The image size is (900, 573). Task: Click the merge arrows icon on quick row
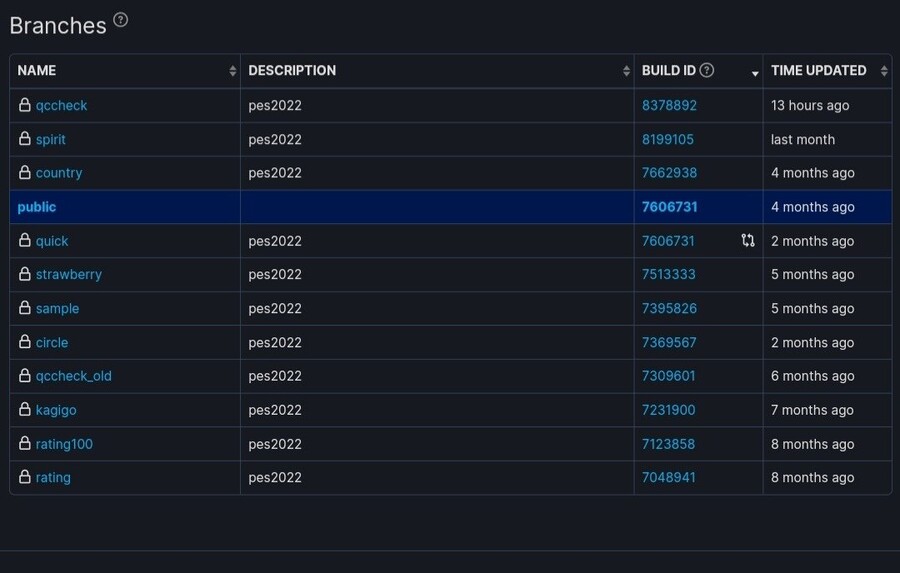pyautogui.click(x=748, y=241)
